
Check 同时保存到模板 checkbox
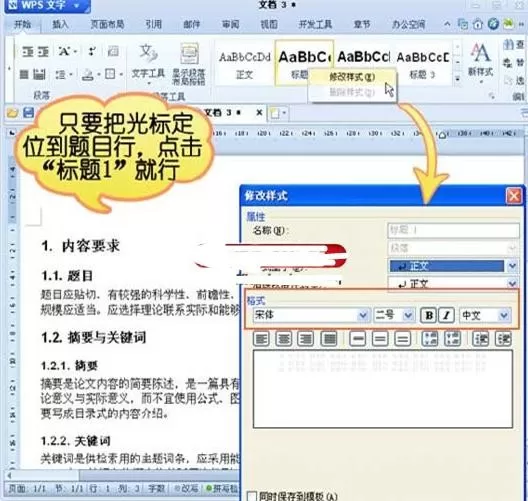tap(252, 496)
